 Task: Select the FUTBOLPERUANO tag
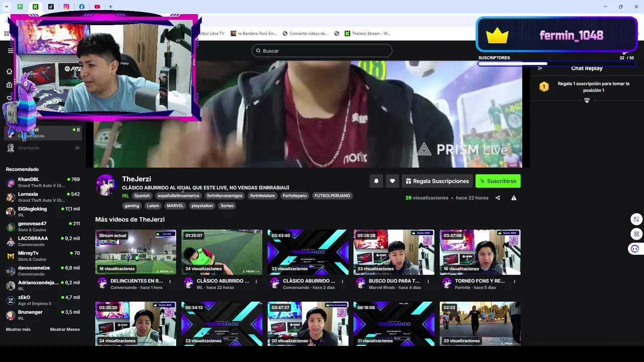coord(332,196)
